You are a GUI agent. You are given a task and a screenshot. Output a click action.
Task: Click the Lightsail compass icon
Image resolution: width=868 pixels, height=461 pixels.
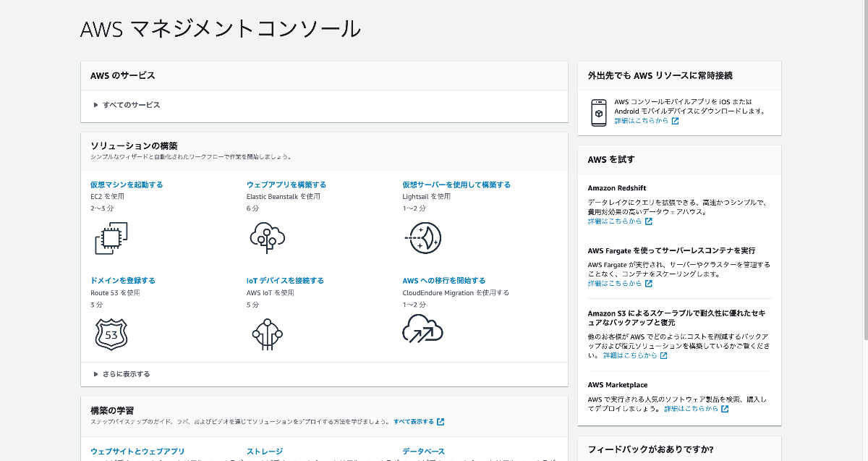click(422, 237)
